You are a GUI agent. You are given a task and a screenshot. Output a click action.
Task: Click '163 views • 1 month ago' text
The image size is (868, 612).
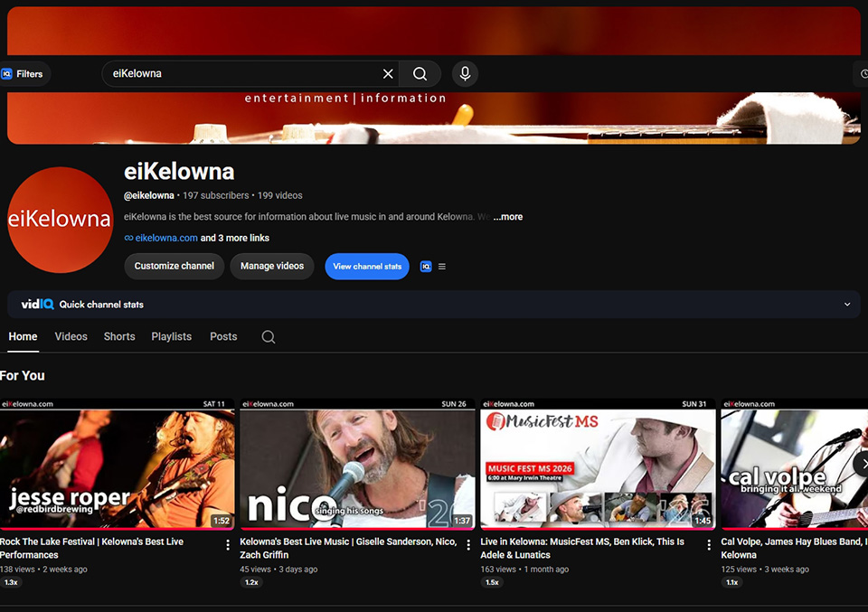524,569
